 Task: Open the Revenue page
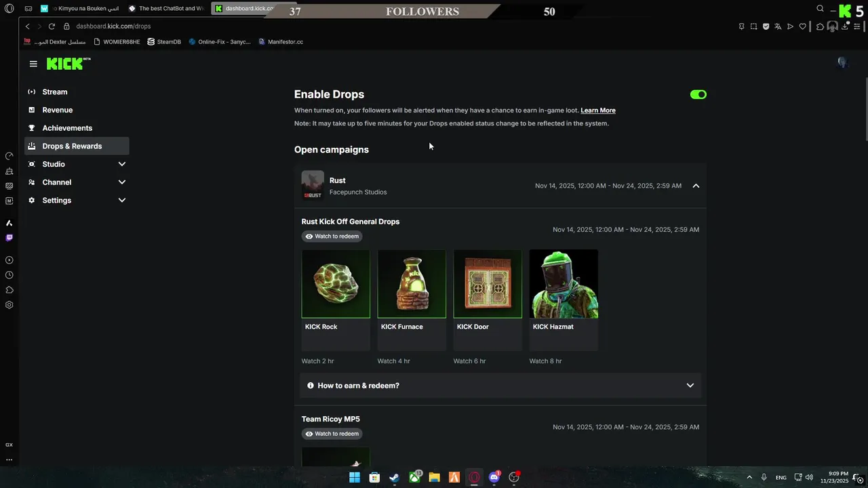pyautogui.click(x=58, y=110)
